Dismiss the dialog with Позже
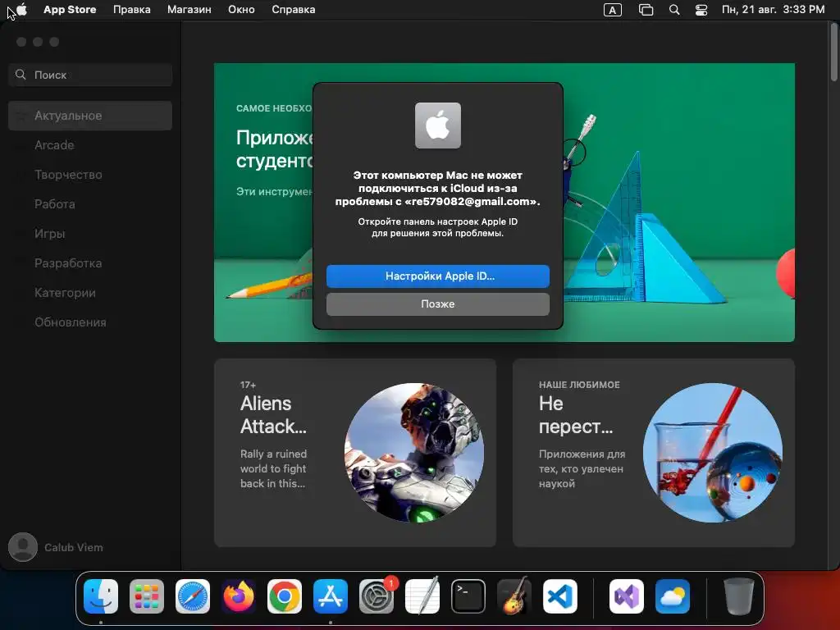This screenshot has width=840, height=630. [438, 304]
